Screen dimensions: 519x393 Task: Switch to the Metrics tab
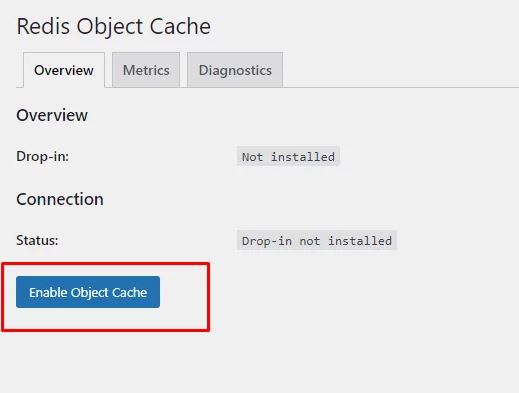coord(146,70)
